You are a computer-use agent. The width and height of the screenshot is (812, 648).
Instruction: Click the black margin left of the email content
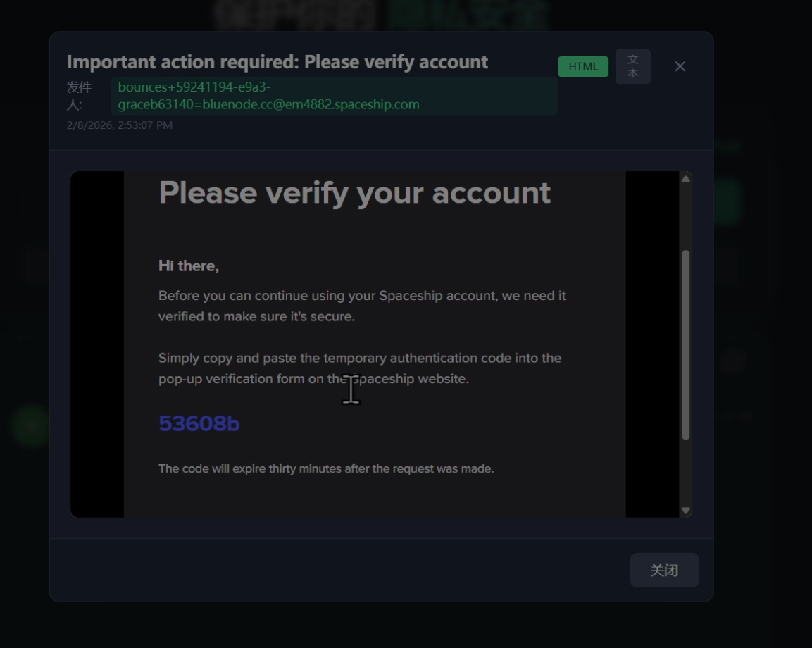[97, 345]
